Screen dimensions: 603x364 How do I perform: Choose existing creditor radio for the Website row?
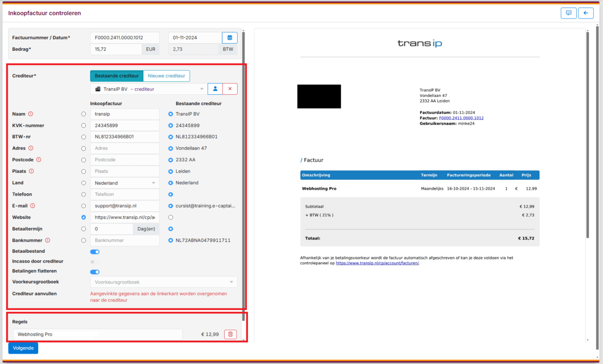coord(171,217)
